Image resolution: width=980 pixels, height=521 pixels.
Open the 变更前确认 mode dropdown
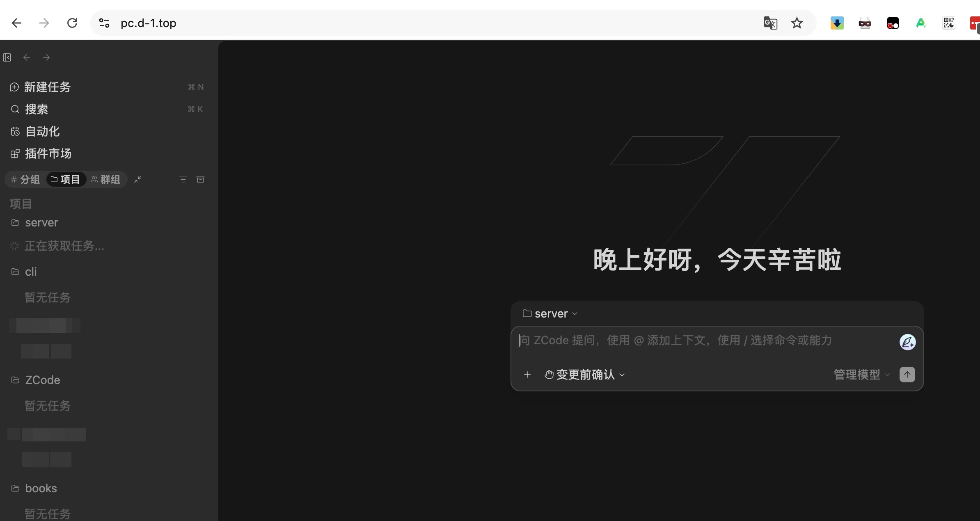(585, 375)
